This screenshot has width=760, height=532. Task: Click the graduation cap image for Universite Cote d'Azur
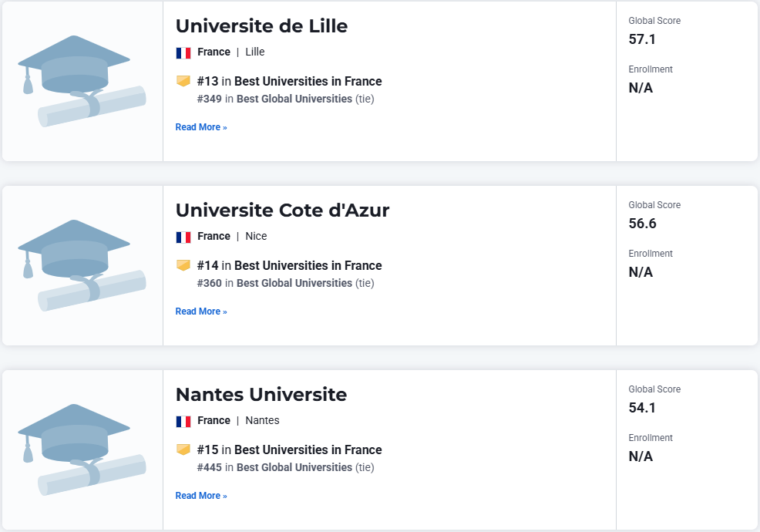[x=82, y=265]
